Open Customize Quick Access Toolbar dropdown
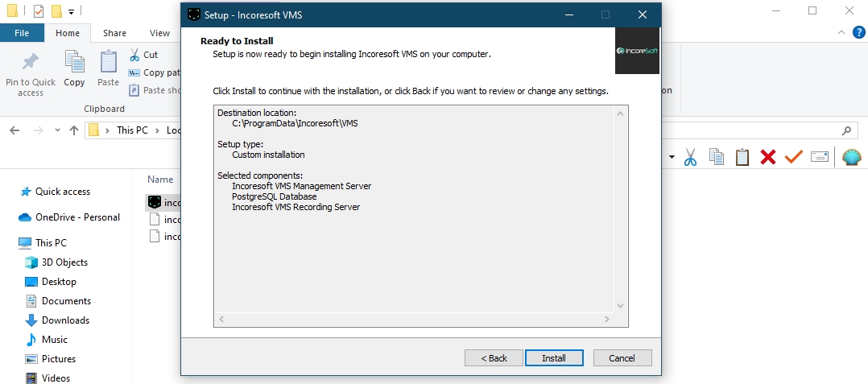The height and width of the screenshot is (384, 868). coord(72,11)
